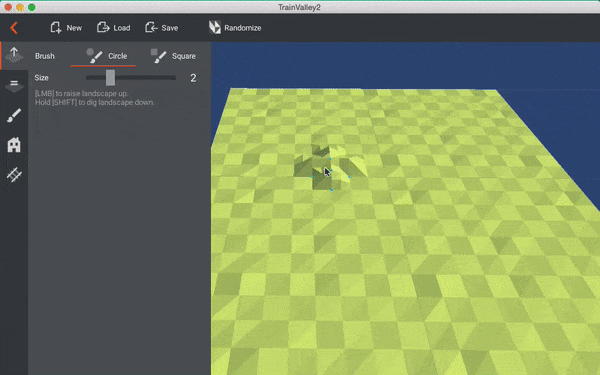Click the green macOS fullscreen button
The width and height of the screenshot is (600, 375).
tap(32, 7)
